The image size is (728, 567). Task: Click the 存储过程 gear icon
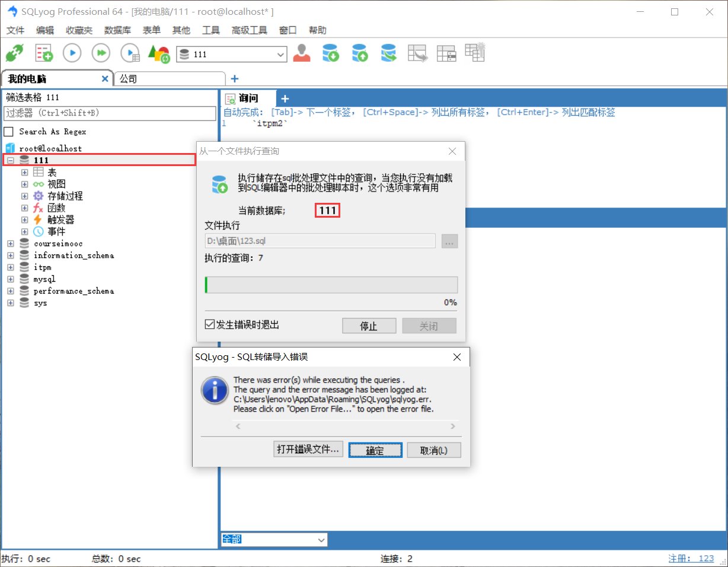39,196
